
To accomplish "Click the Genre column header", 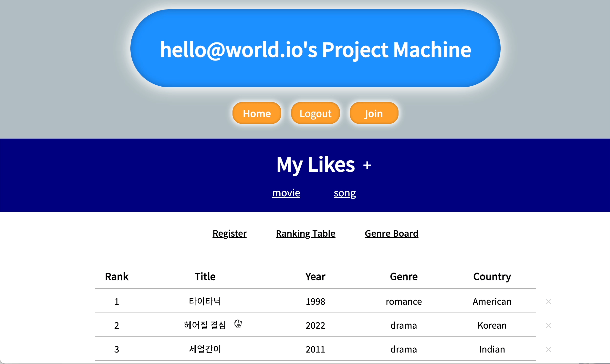I will (404, 277).
